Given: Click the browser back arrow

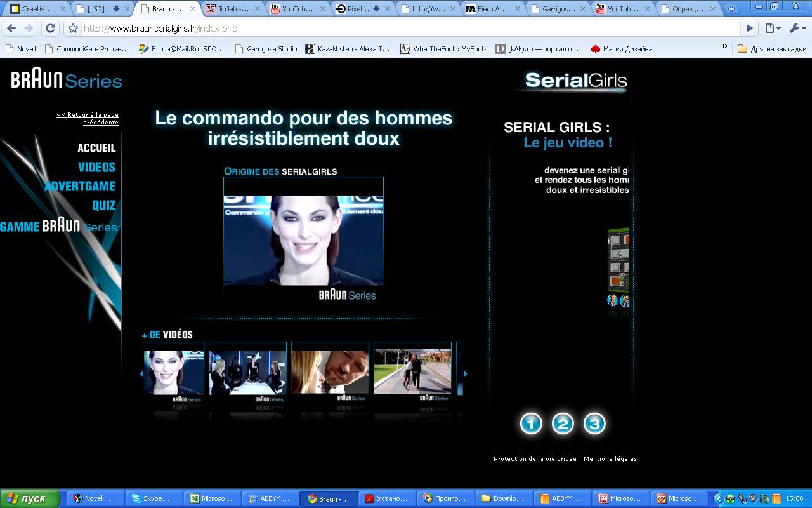Looking at the screenshot, I should click(11, 29).
